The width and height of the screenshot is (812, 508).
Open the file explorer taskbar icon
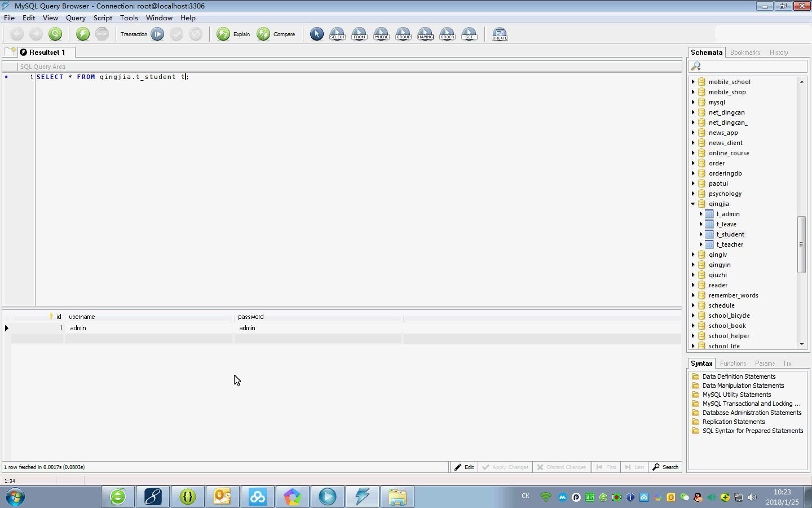398,497
